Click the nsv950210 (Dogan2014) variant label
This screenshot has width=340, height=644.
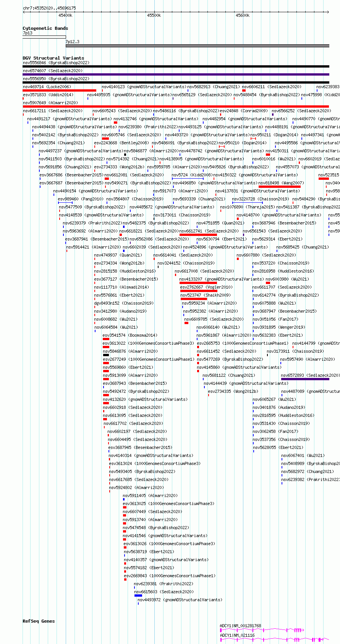pos(243,143)
